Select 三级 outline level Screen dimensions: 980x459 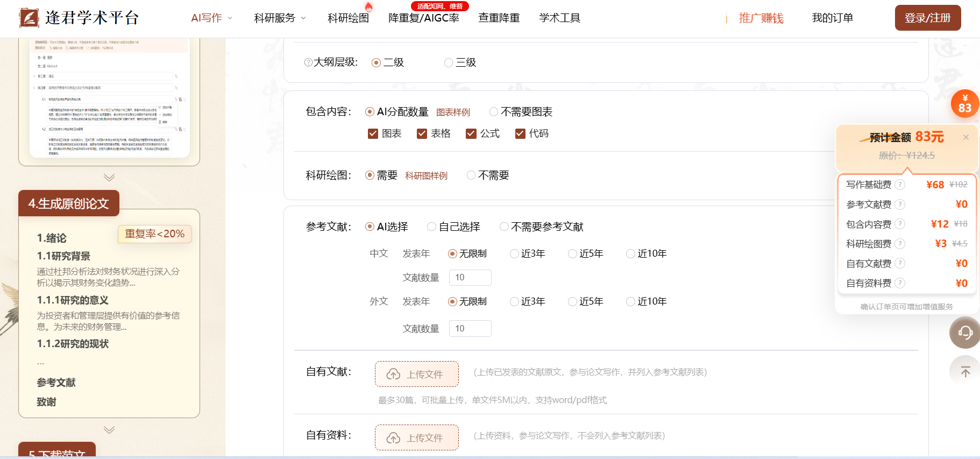coord(460,62)
